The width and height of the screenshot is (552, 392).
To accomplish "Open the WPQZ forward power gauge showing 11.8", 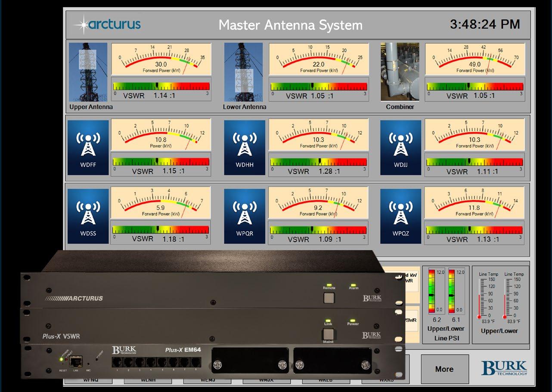I will (474, 203).
